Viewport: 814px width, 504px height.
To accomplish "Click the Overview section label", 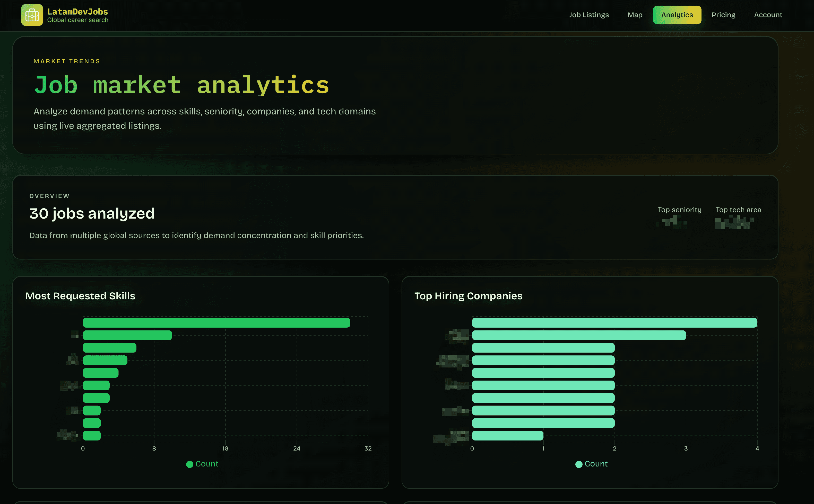I will coord(49,196).
